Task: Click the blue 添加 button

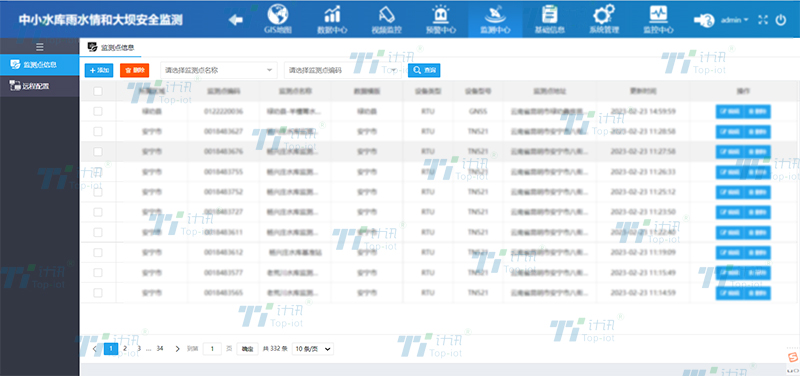Action: coord(99,70)
